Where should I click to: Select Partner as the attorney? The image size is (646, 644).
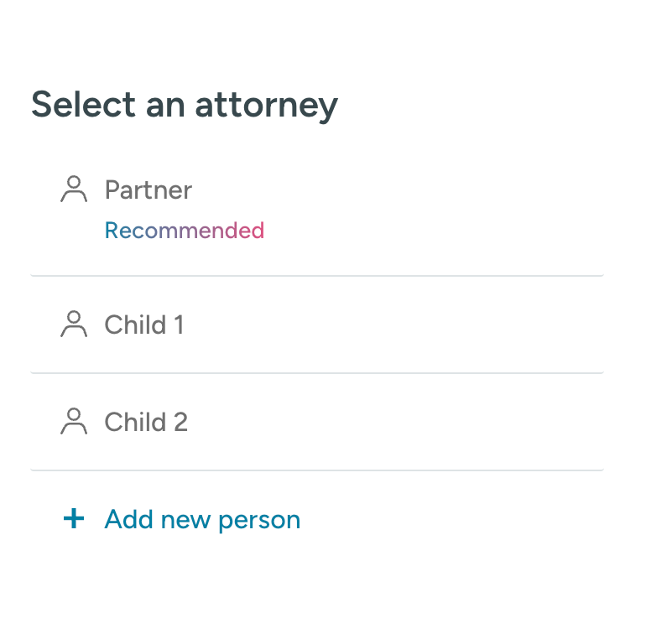tap(317, 210)
